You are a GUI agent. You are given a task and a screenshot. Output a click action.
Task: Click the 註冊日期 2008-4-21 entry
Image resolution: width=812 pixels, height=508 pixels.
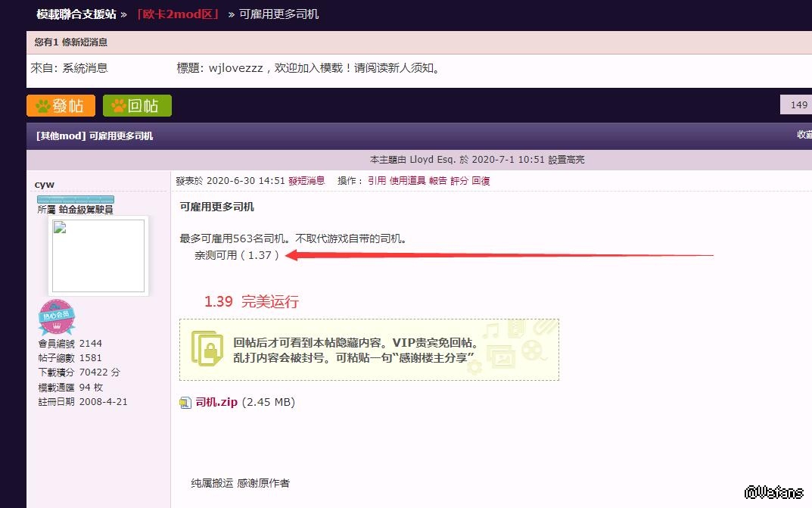(x=82, y=401)
